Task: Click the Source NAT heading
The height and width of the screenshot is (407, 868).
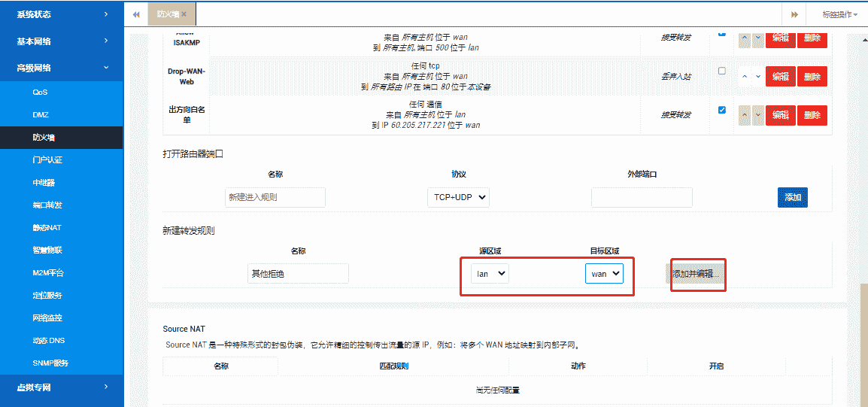Action: pos(184,329)
